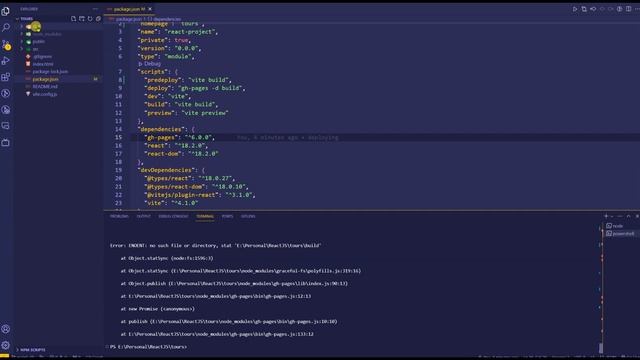Click the Debug code lens above scripts
The height and width of the screenshot is (360, 640).
pos(150,64)
